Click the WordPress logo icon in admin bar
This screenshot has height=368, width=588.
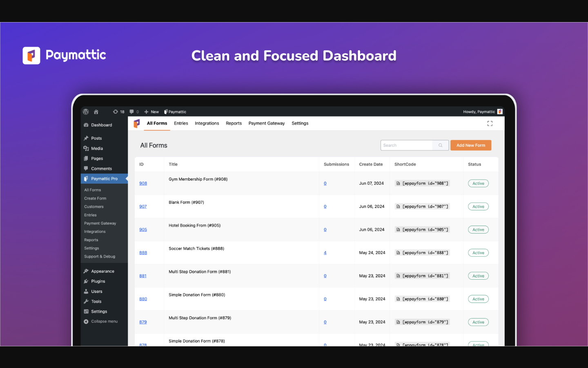[x=86, y=112]
